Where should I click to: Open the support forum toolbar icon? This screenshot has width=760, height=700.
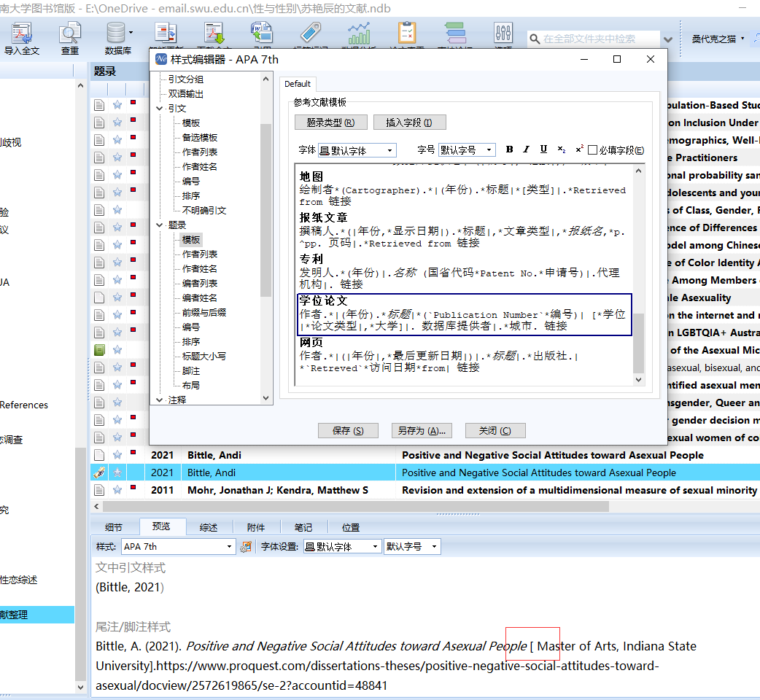[x=455, y=34]
